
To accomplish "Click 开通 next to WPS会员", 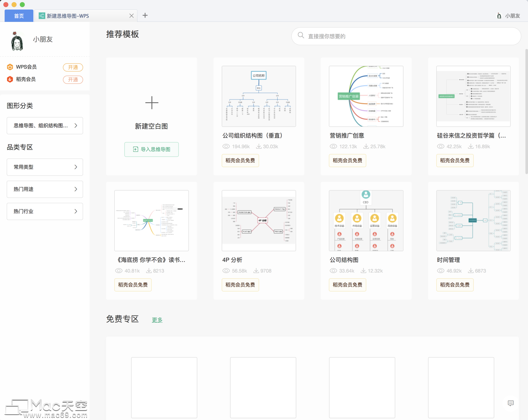I will [x=73, y=67].
